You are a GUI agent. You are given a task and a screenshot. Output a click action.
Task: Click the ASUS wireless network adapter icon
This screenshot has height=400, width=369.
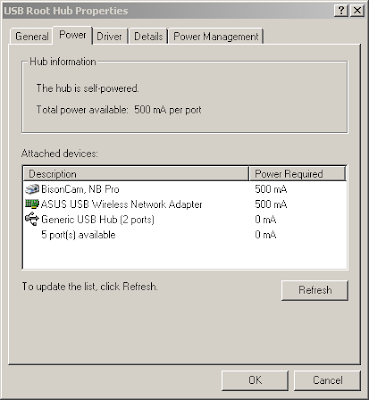(x=32, y=204)
